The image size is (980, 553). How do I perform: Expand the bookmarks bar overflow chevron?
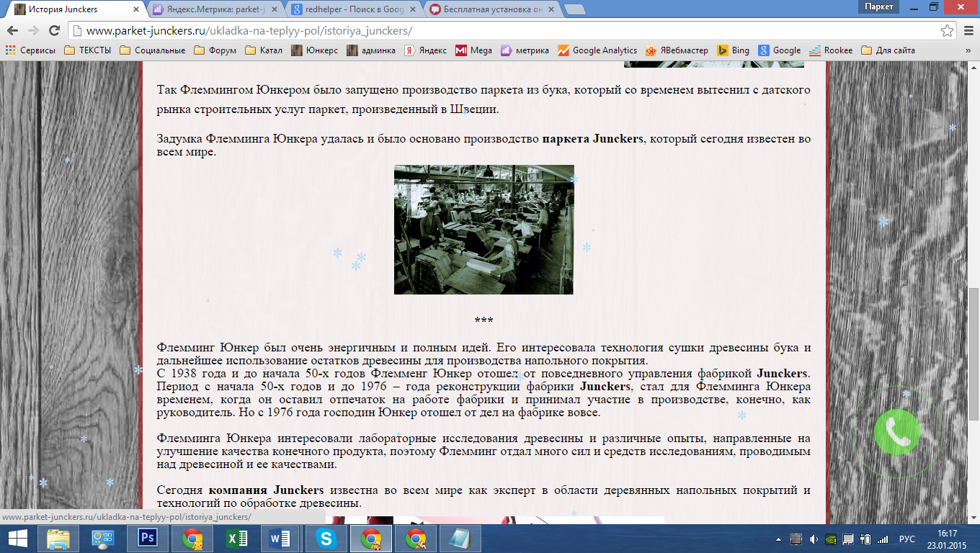(968, 50)
